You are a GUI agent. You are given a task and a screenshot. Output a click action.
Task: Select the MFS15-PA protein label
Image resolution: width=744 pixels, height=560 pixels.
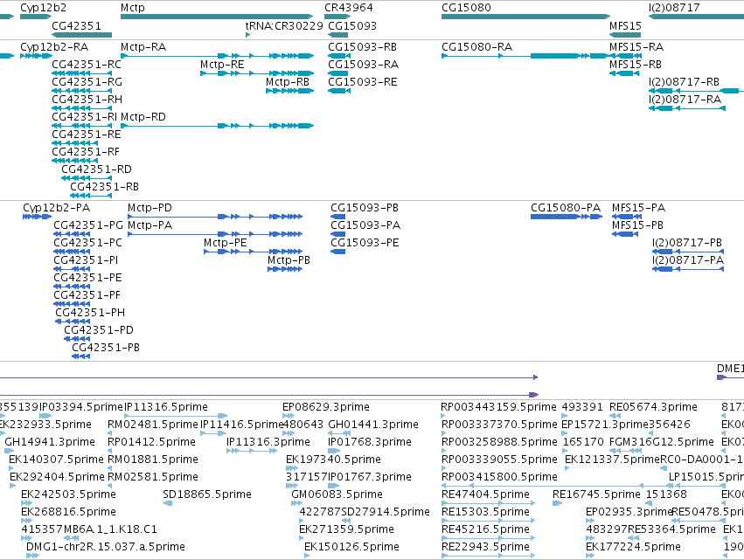click(x=638, y=208)
